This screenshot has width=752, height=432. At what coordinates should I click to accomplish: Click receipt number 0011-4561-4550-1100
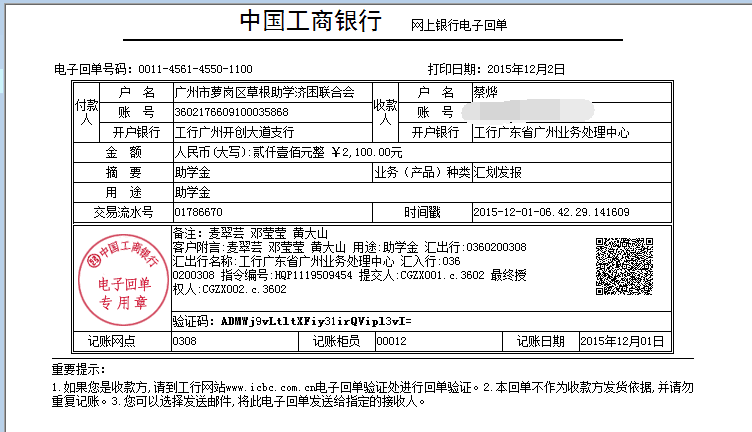pyautogui.click(x=195, y=69)
